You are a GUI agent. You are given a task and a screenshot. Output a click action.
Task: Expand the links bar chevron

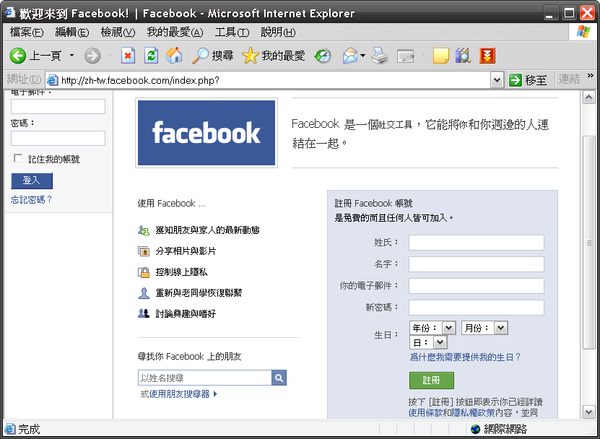tap(590, 76)
